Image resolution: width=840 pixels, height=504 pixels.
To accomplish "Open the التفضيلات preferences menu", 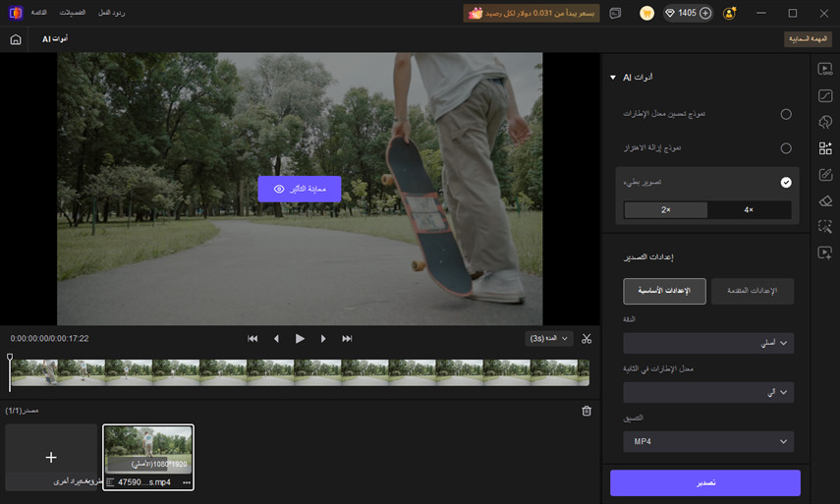I will 72,13.
